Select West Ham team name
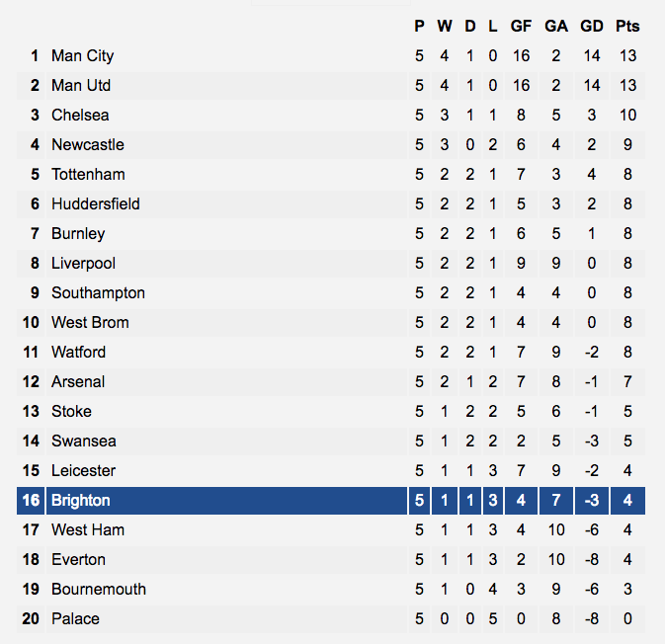 (88, 530)
